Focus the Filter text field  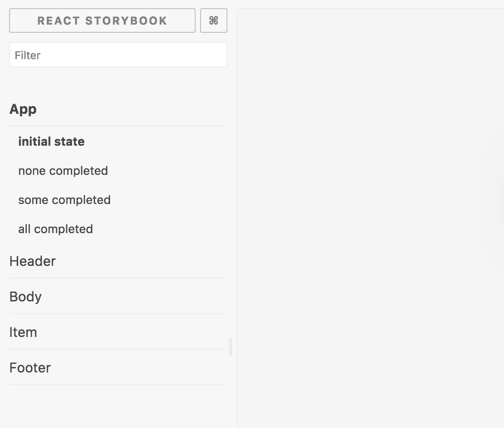pos(118,55)
